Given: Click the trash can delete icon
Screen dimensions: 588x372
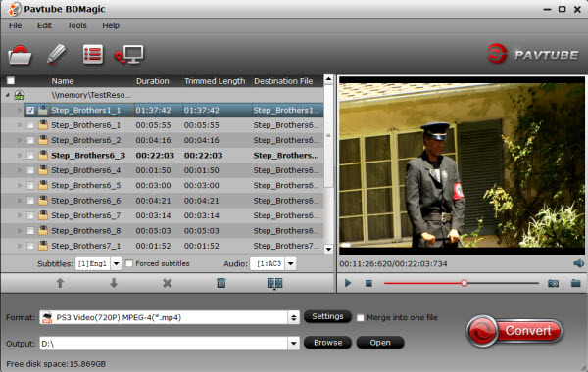Looking at the screenshot, I should pos(221,283).
